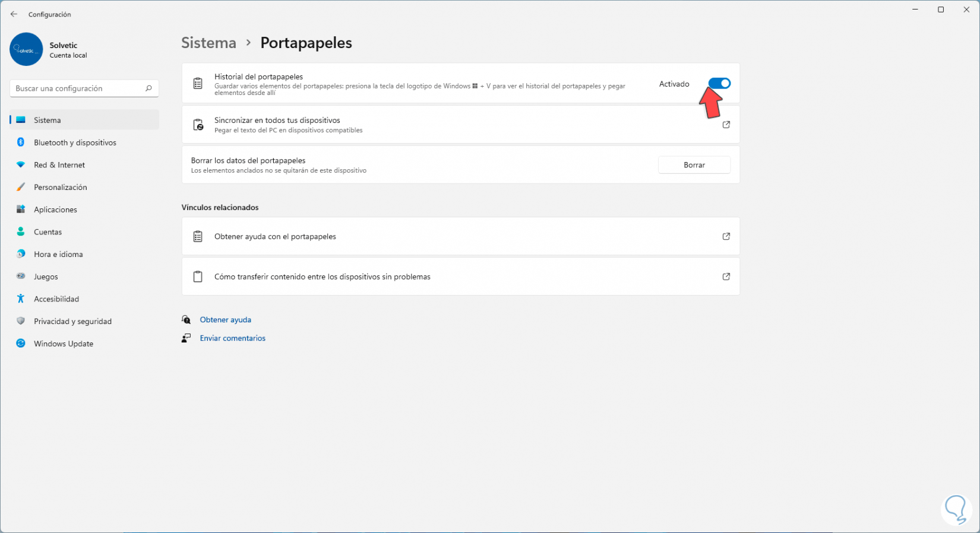Open the Obtener ayuda link
The height and width of the screenshot is (533, 980).
(x=225, y=320)
